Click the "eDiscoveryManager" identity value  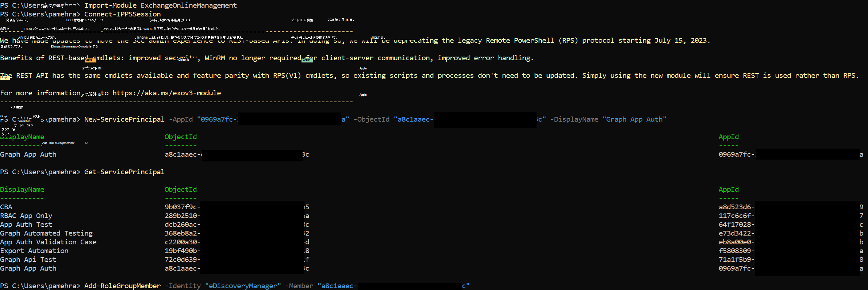pos(243,286)
